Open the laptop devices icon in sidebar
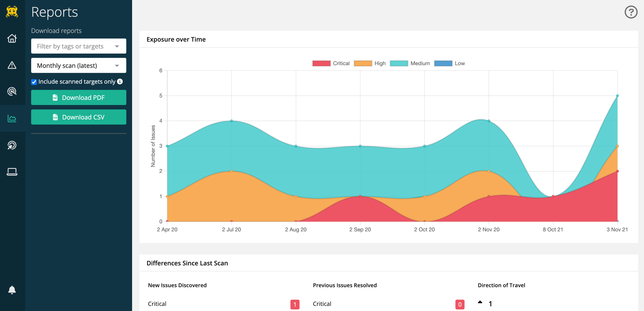The image size is (644, 311). [12, 172]
